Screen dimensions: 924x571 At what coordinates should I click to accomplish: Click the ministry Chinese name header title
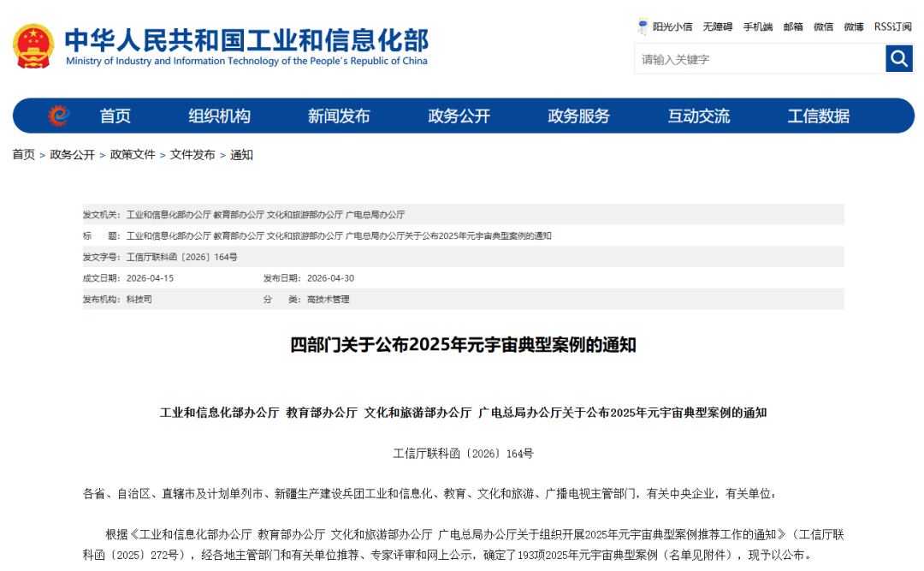point(246,40)
